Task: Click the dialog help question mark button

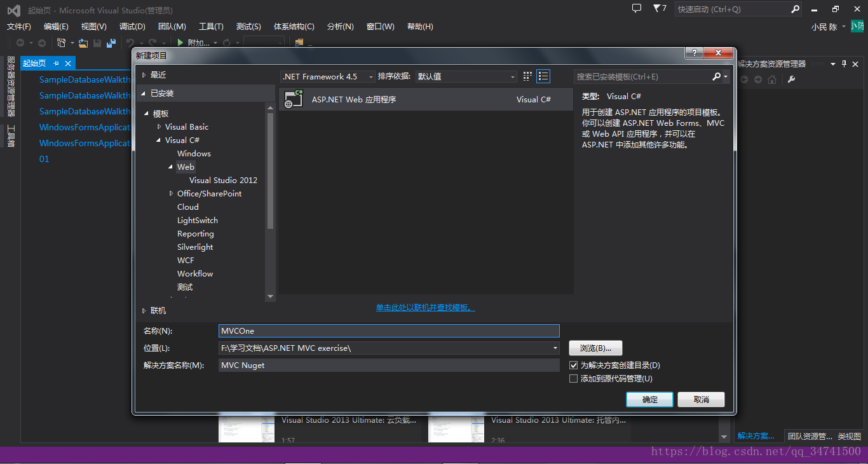Action: point(693,53)
